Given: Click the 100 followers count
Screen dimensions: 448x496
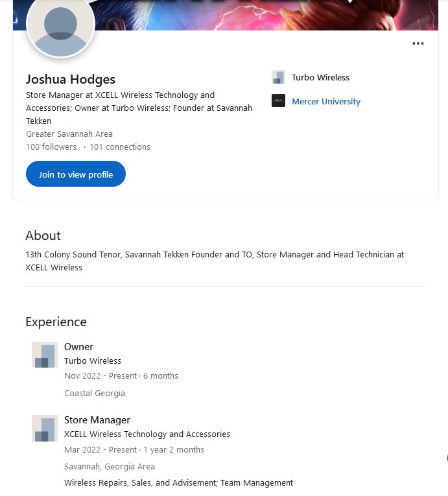Looking at the screenshot, I should tap(51, 147).
